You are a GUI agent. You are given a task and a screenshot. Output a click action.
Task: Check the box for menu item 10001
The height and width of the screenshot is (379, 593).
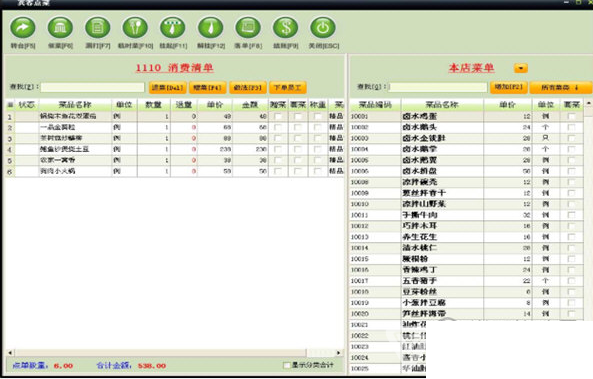[571, 116]
